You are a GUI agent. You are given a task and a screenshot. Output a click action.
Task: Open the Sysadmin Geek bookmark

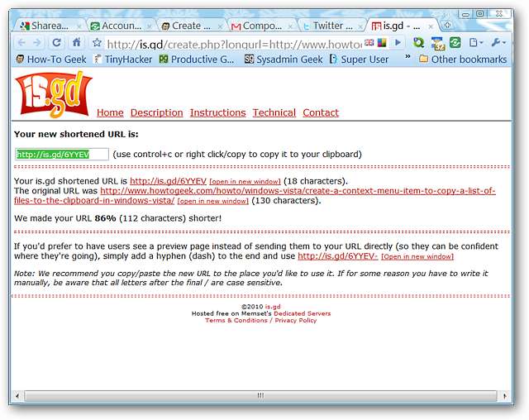[284, 60]
